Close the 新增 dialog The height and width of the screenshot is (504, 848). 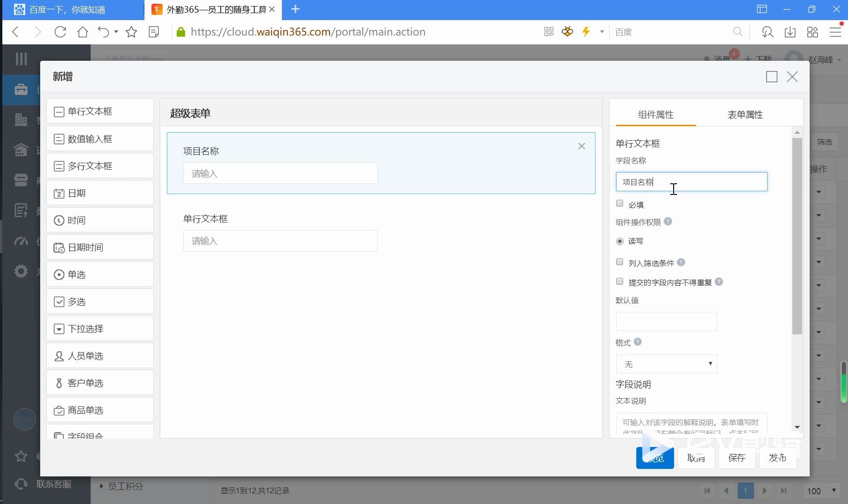[x=792, y=77]
